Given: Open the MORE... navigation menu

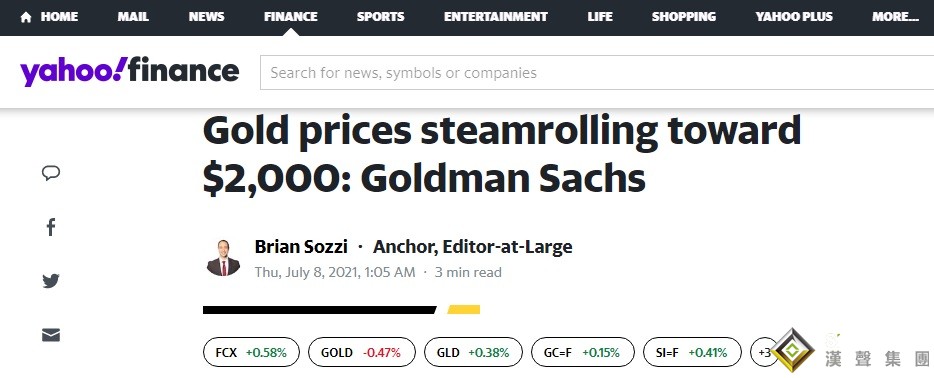Looking at the screenshot, I should [x=895, y=17].
